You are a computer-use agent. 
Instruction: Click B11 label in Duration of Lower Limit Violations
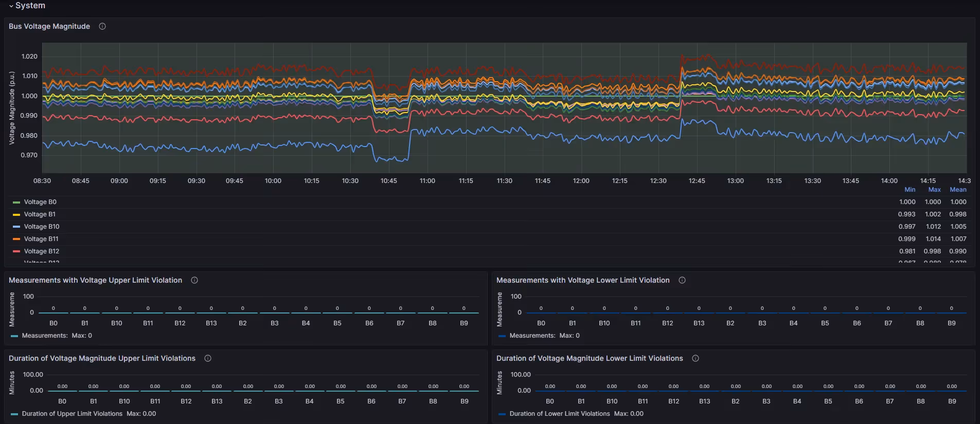[643, 401]
